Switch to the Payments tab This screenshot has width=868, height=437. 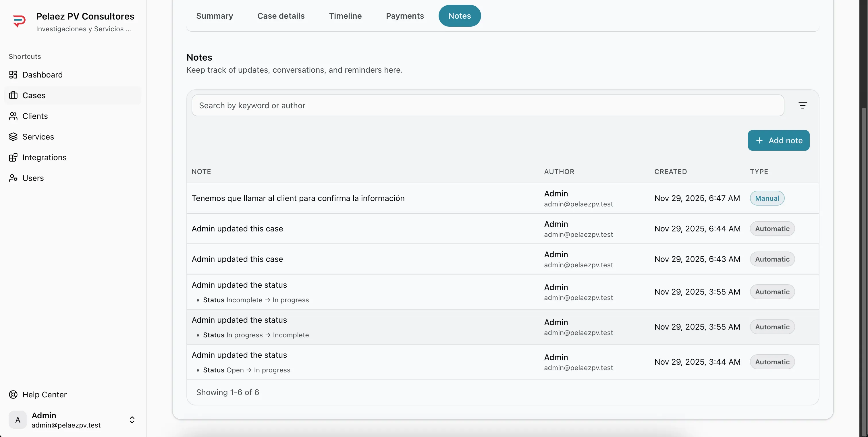405,16
